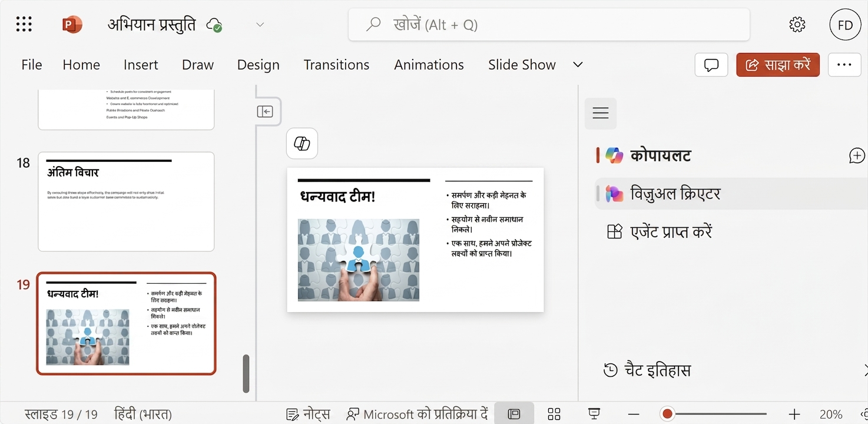
Task: Adjust the zoom slider handle
Action: pyautogui.click(x=667, y=414)
